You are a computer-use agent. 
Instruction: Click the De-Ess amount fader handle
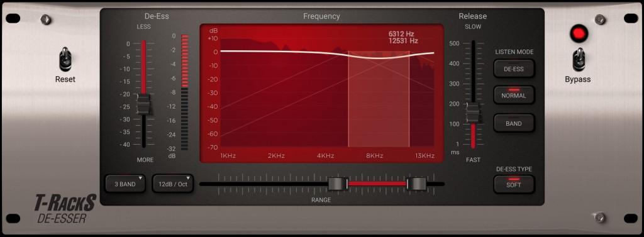[x=144, y=104]
